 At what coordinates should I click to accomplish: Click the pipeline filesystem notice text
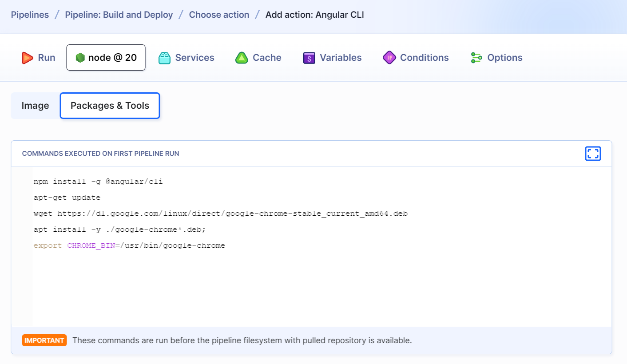(x=242, y=340)
